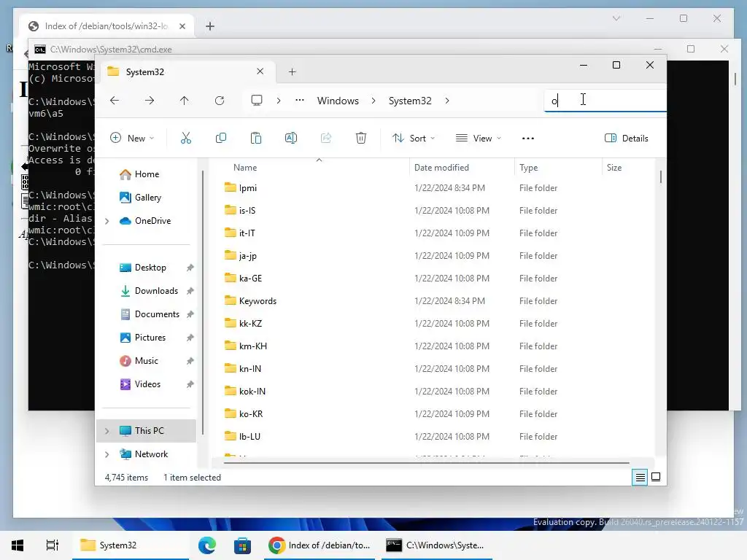
Task: Open the New dropdown menu
Action: tap(133, 138)
